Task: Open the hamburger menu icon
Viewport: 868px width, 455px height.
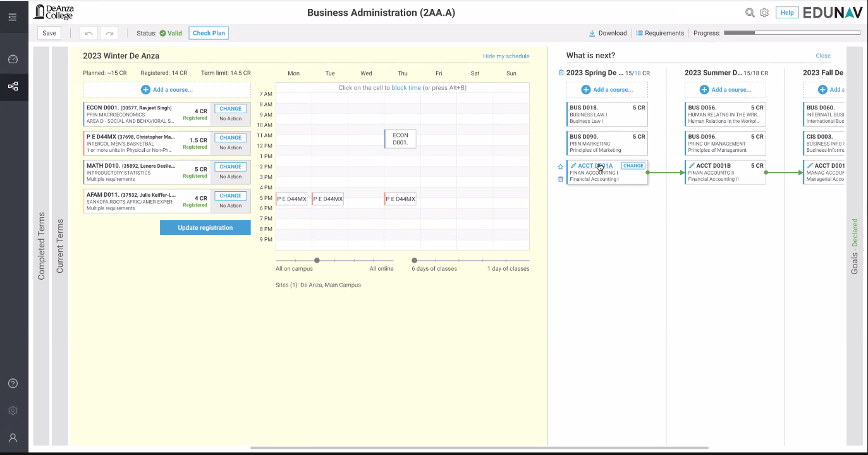Action: pos(13,17)
